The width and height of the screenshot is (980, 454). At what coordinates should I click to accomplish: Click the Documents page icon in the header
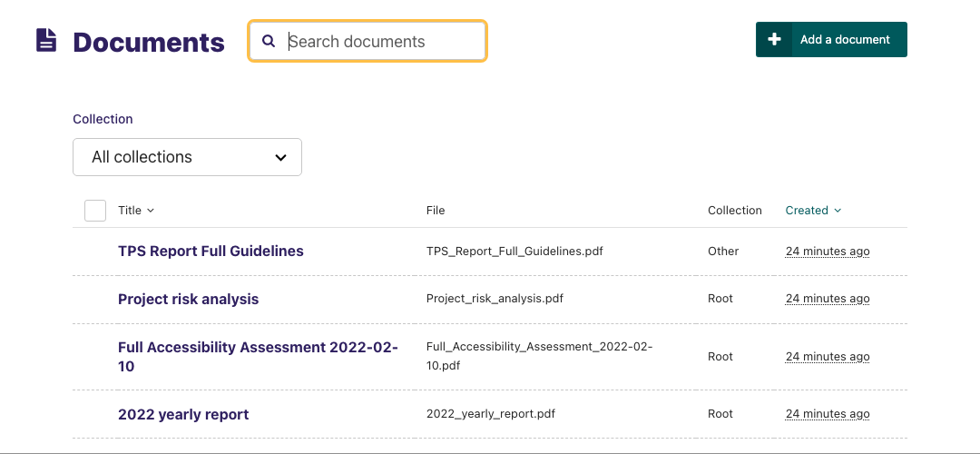point(46,41)
